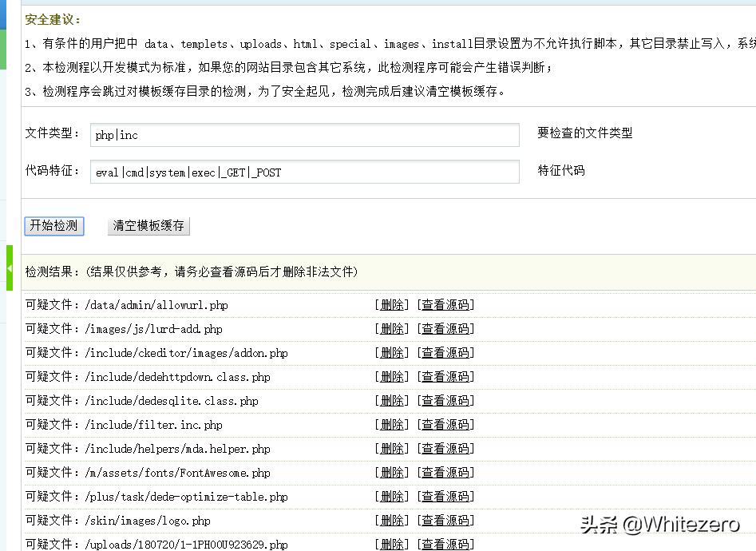Delete /images/js/lurd-add.php
Image resolution: width=756 pixels, height=551 pixels.
pyautogui.click(x=391, y=328)
